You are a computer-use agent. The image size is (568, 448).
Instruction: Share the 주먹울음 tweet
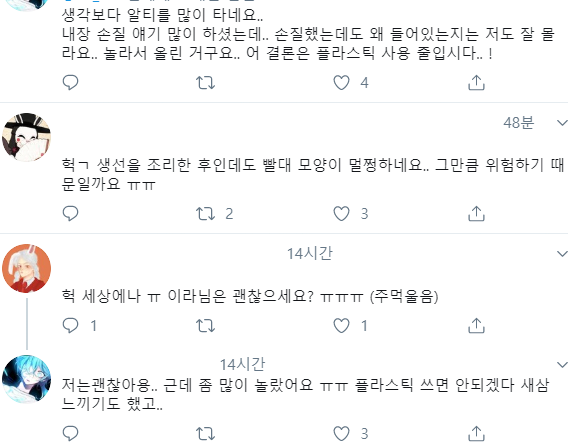tap(476, 325)
